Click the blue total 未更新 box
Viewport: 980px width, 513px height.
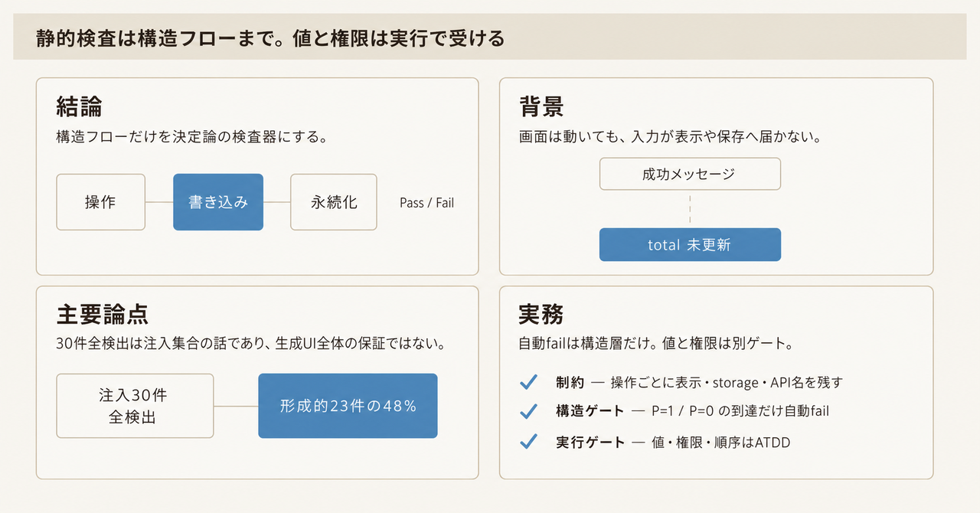(690, 245)
